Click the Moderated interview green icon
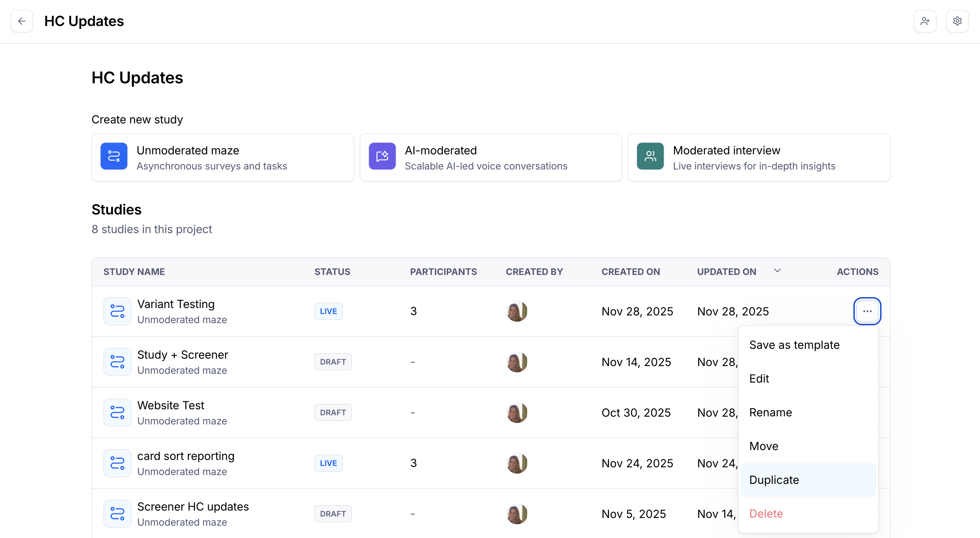980x538 pixels. [650, 156]
